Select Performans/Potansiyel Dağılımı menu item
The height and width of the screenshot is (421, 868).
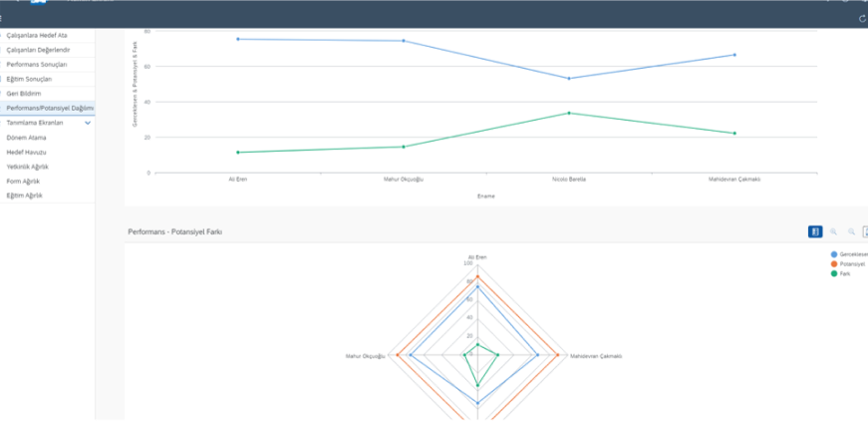click(x=48, y=108)
